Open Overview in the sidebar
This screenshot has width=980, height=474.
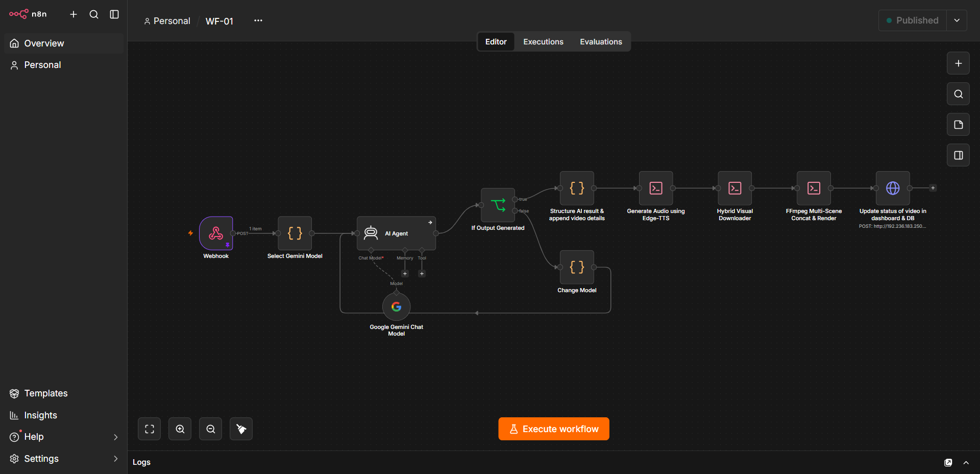click(x=64, y=43)
